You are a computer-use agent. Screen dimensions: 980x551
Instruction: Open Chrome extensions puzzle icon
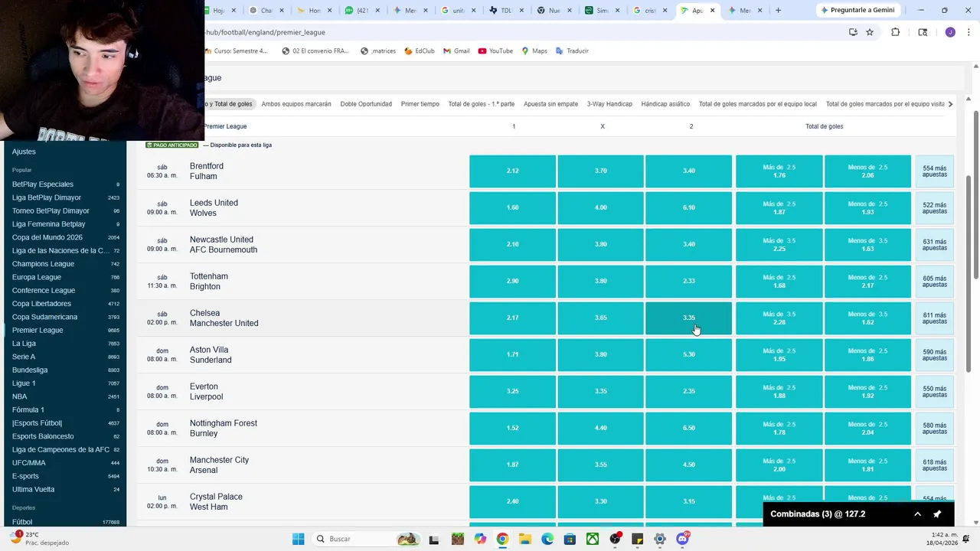click(x=895, y=32)
